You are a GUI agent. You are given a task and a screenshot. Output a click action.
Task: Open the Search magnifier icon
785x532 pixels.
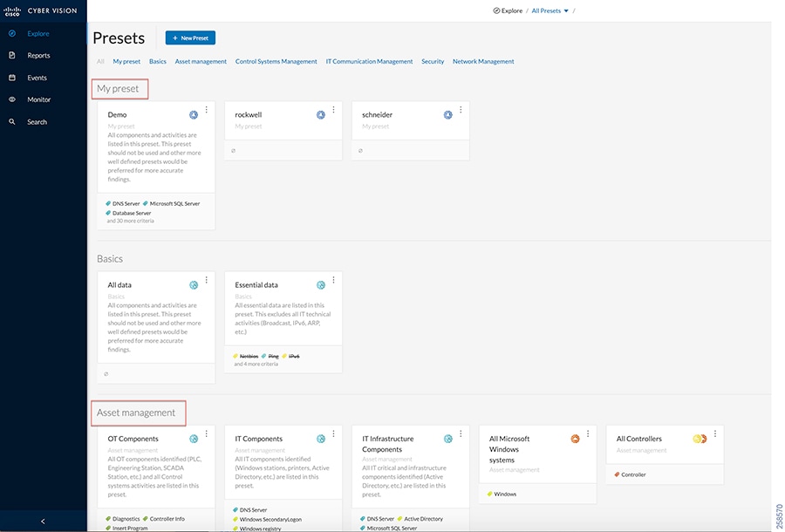(12, 121)
